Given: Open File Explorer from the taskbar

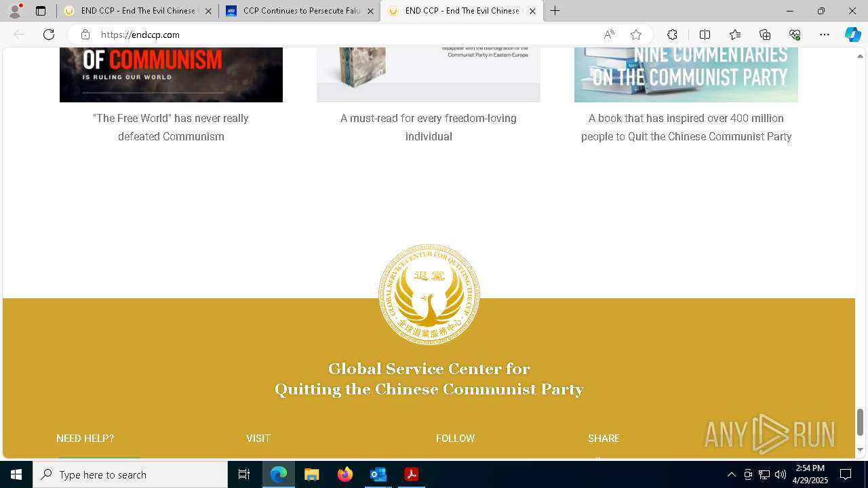Looking at the screenshot, I should pyautogui.click(x=312, y=474).
